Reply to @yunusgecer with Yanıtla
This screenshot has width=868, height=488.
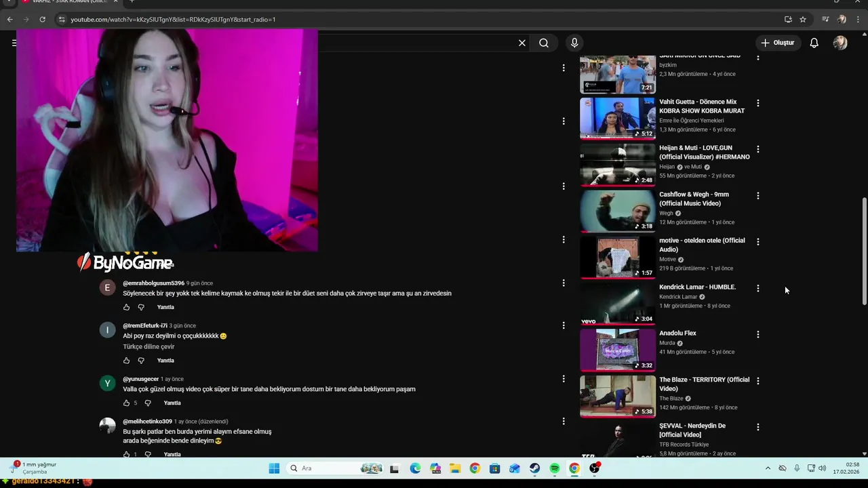172,403
